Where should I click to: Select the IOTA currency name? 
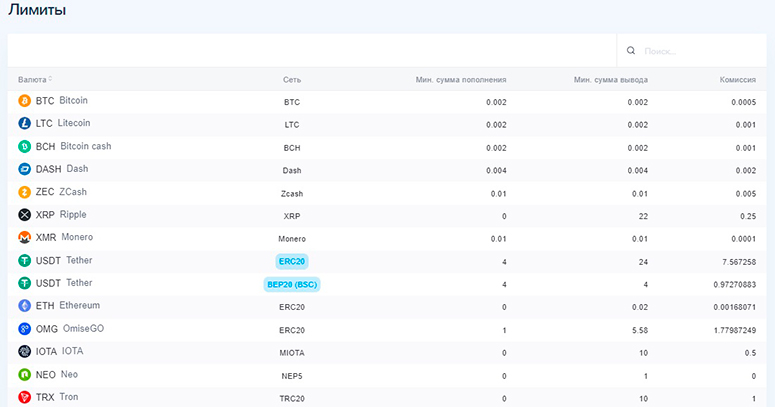click(x=59, y=352)
